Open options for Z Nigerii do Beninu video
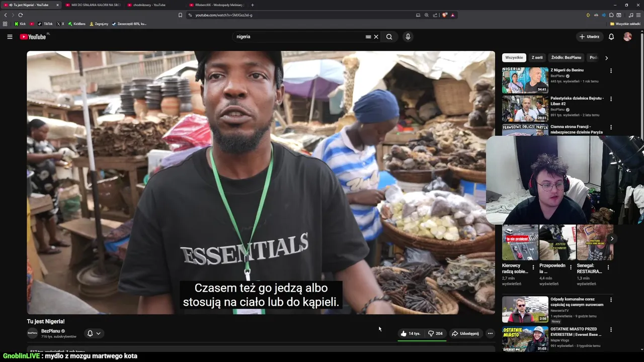 pyautogui.click(x=611, y=71)
